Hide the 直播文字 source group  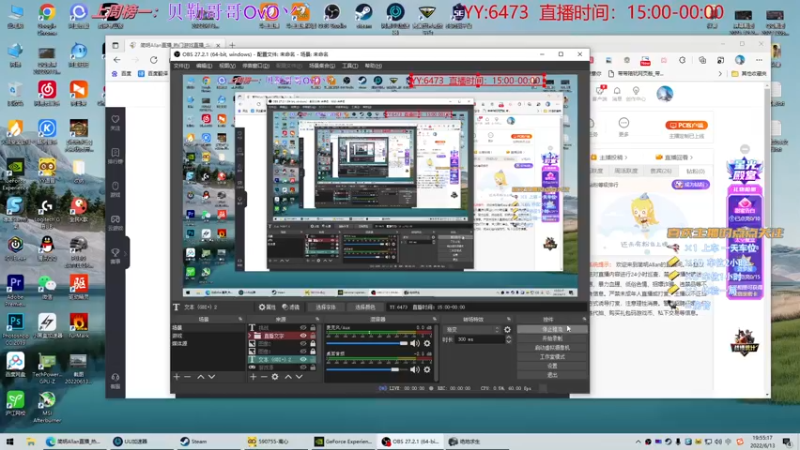point(304,336)
